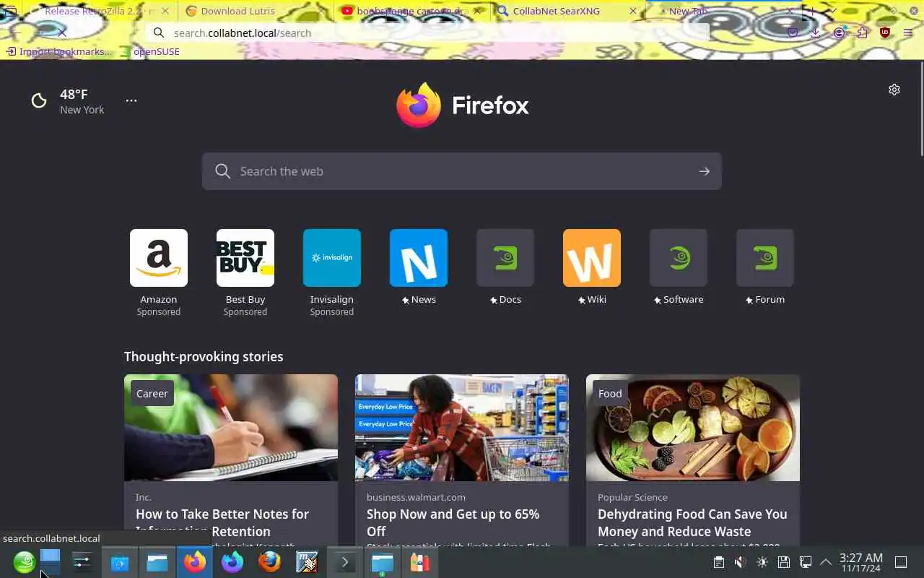
Task: Launch the Konsole terminal from taskbar
Action: click(344, 562)
